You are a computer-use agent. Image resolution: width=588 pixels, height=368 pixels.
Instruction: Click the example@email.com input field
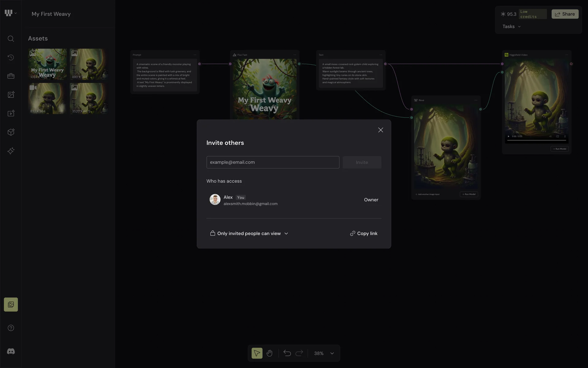tap(273, 162)
